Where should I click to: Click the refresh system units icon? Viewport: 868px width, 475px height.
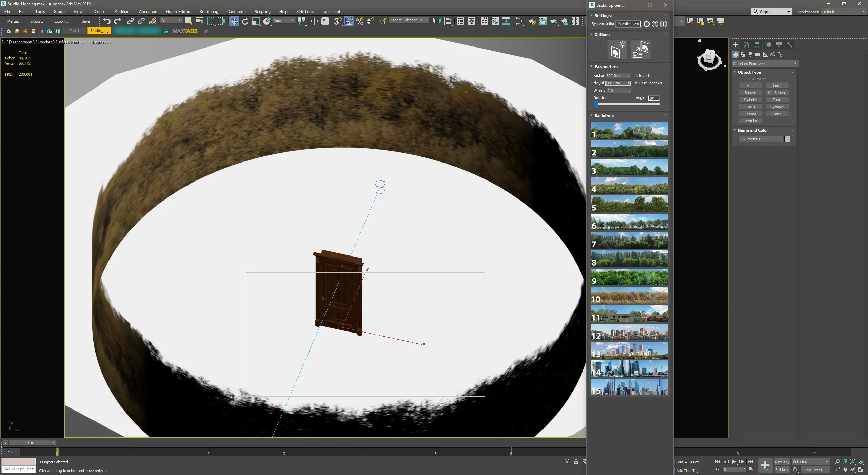click(647, 24)
